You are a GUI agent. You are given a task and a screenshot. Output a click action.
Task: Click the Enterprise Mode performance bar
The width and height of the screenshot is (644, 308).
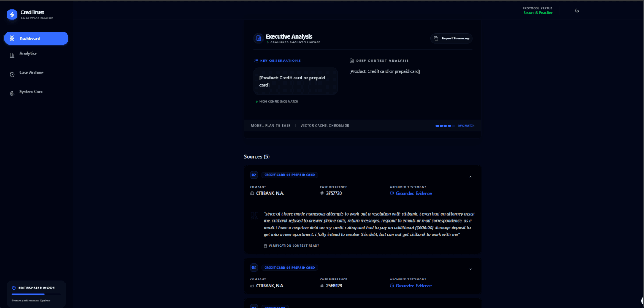tap(36, 294)
